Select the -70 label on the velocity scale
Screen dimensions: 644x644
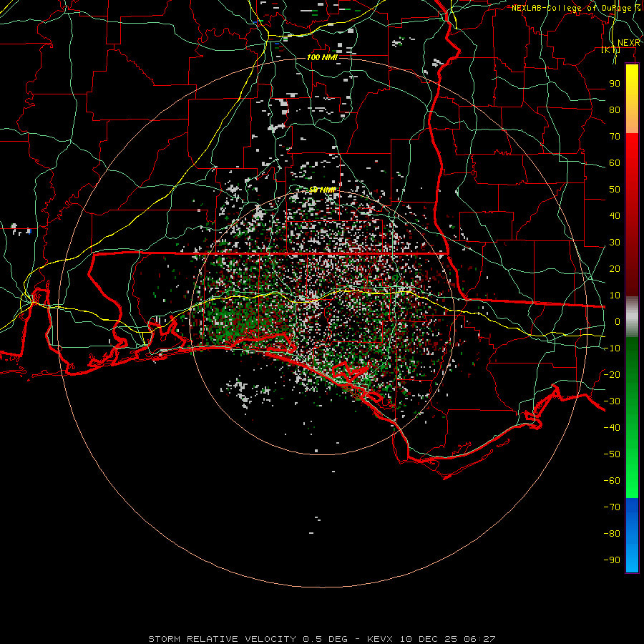612,507
